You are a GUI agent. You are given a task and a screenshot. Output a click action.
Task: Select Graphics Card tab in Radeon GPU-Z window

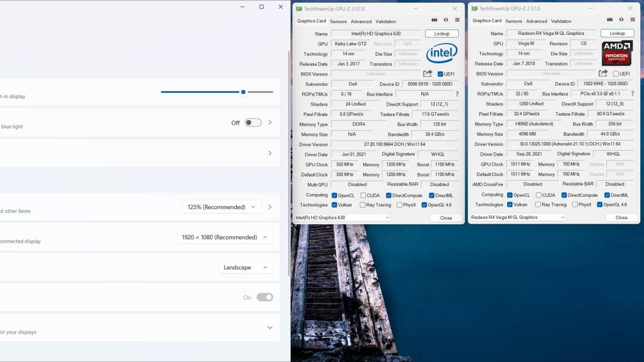(x=487, y=20)
